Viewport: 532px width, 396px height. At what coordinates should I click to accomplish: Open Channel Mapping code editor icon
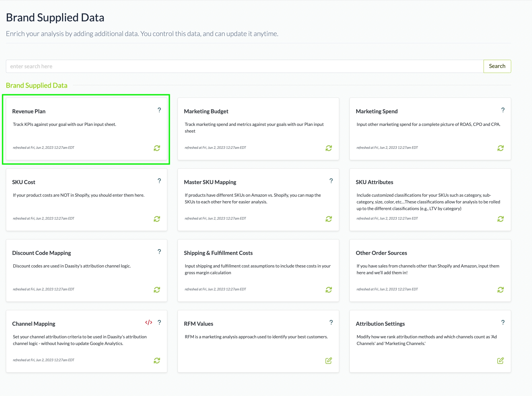click(148, 322)
